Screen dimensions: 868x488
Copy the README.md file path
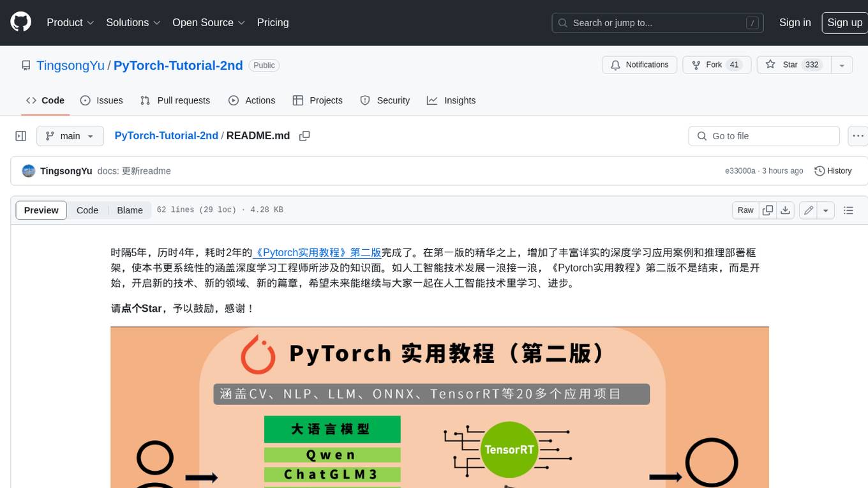point(304,135)
